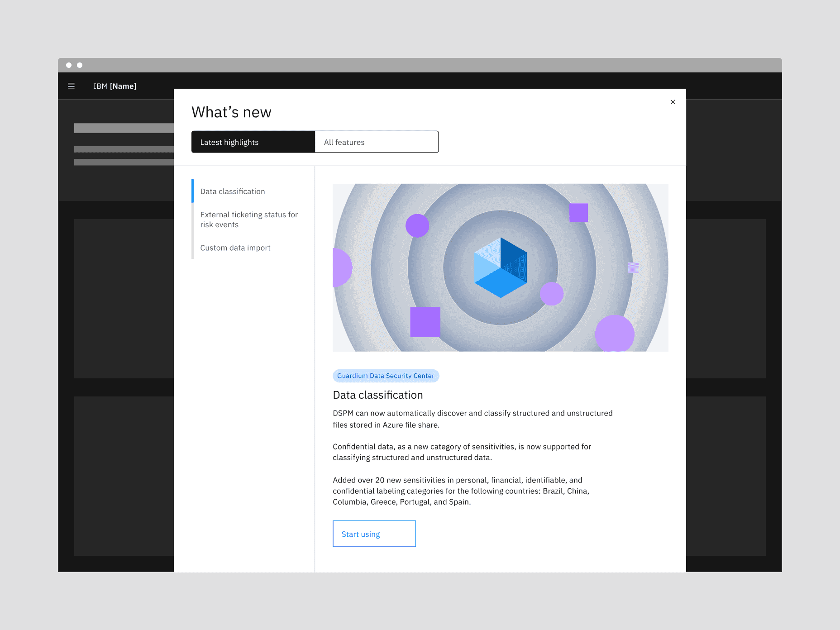This screenshot has height=630, width=840.
Task: Click the paragraph listing Brazil, China, Columbia
Action: coord(461,491)
